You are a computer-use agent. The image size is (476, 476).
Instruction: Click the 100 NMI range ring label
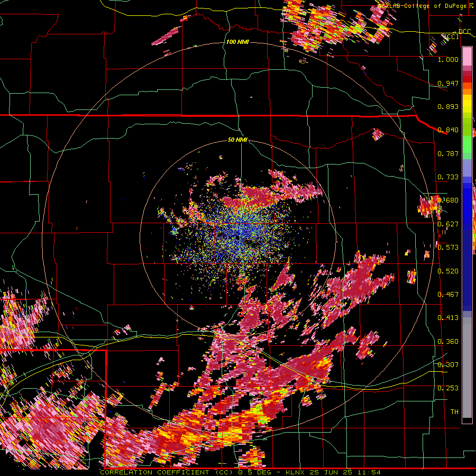pyautogui.click(x=237, y=42)
